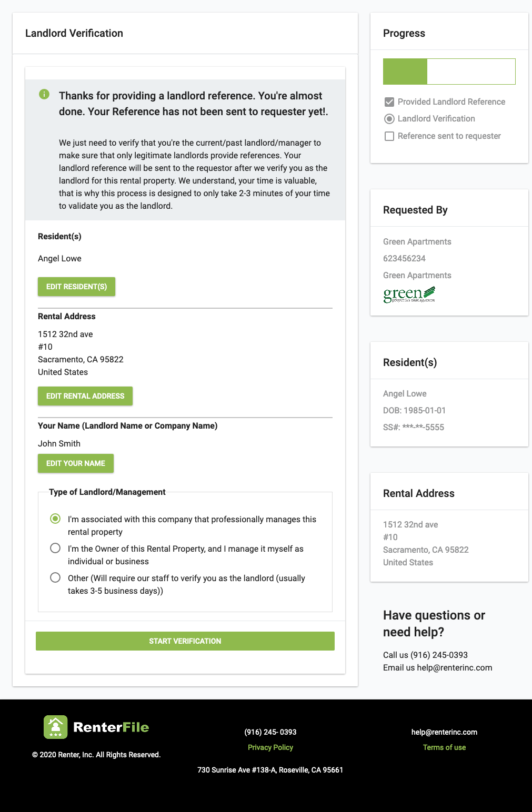Click the green info icon in the notice
This screenshot has height=812, width=532.
coord(44,94)
